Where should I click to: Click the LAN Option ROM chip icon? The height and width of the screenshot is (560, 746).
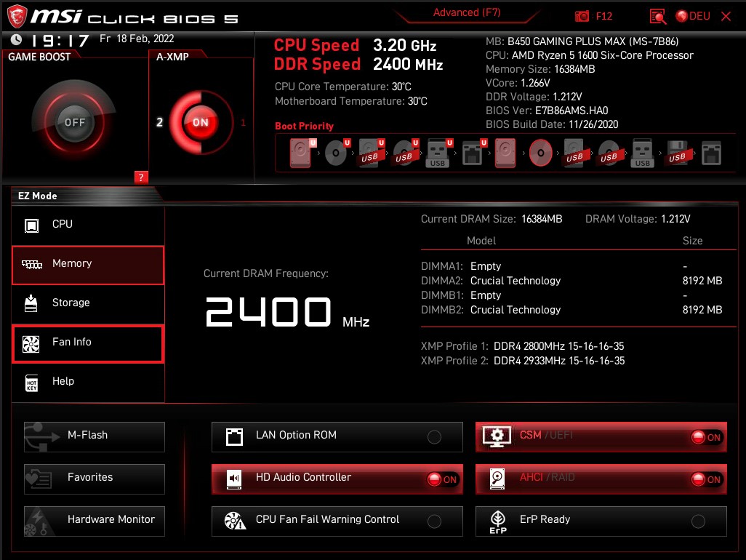(234, 437)
